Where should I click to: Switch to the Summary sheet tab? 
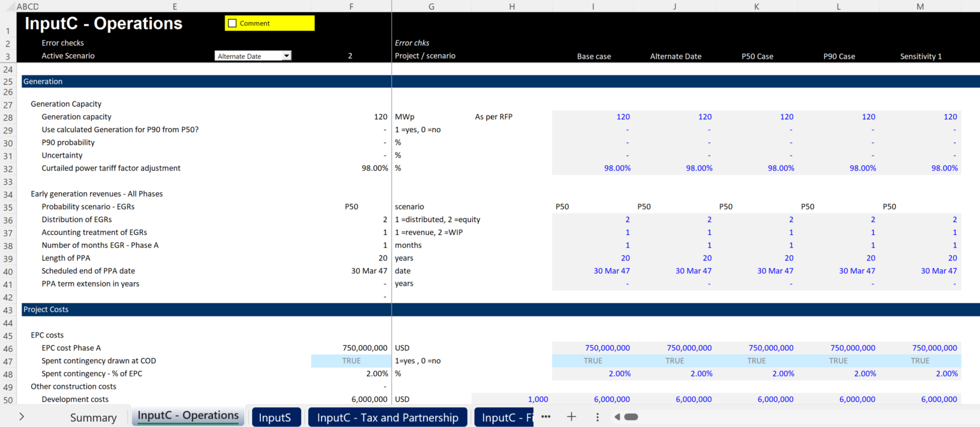click(x=93, y=417)
